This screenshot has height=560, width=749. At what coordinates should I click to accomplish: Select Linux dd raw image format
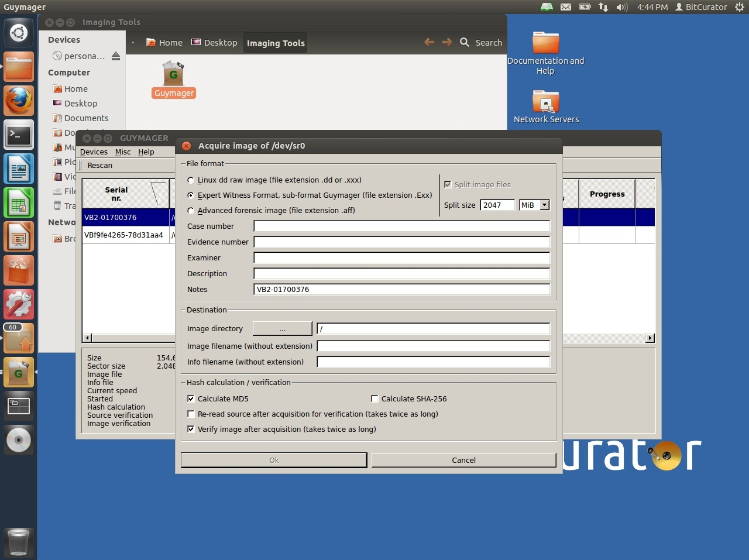(x=191, y=180)
